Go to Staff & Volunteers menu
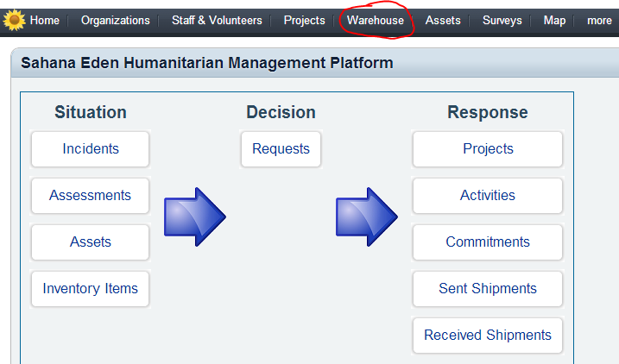 [217, 20]
